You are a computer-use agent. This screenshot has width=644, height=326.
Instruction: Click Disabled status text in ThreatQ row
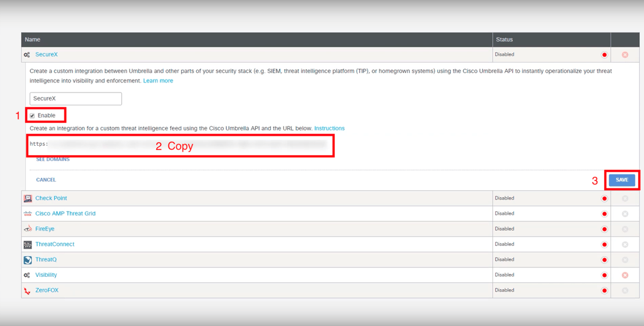tap(504, 259)
